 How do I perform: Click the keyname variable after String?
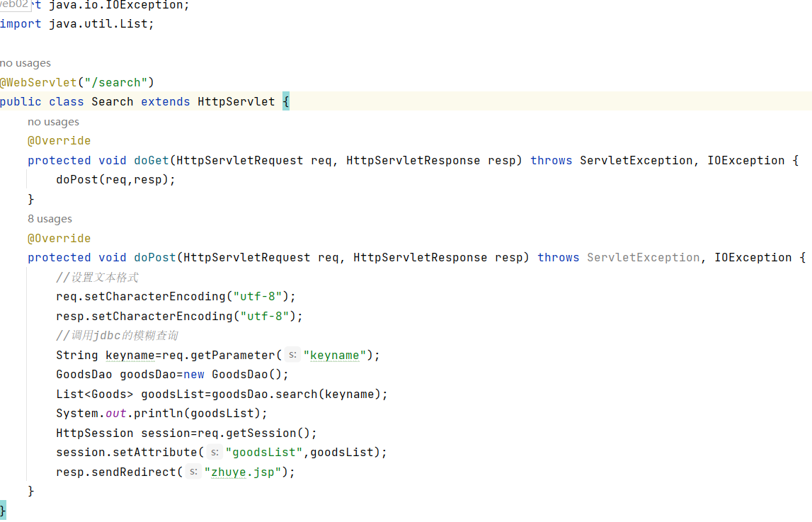click(130, 356)
